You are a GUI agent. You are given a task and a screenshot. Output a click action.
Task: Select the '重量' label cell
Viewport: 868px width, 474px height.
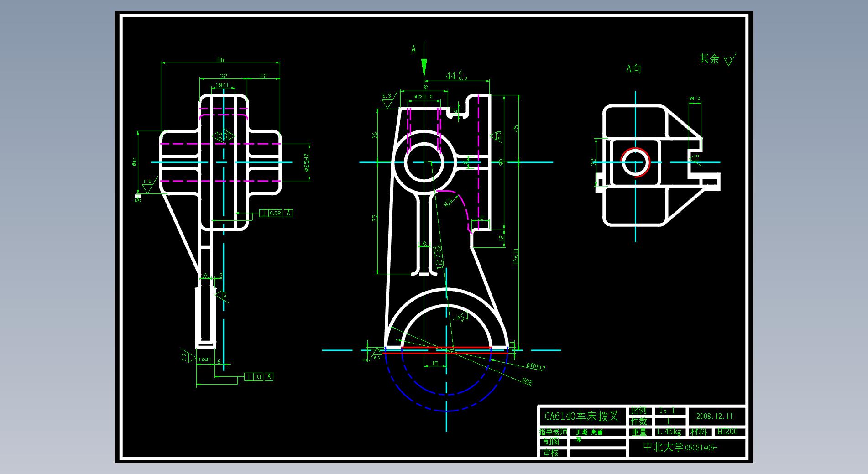click(x=639, y=432)
